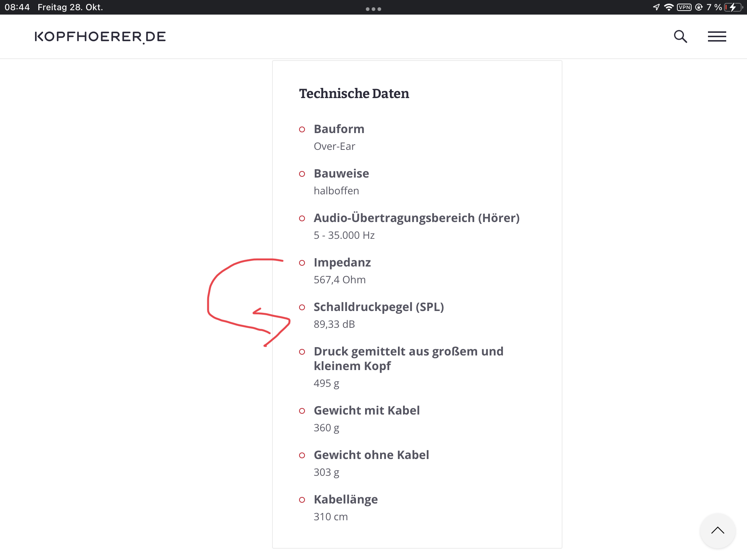747x560 pixels.
Task: Tap the Bauform red bullet circle
Action: (302, 129)
